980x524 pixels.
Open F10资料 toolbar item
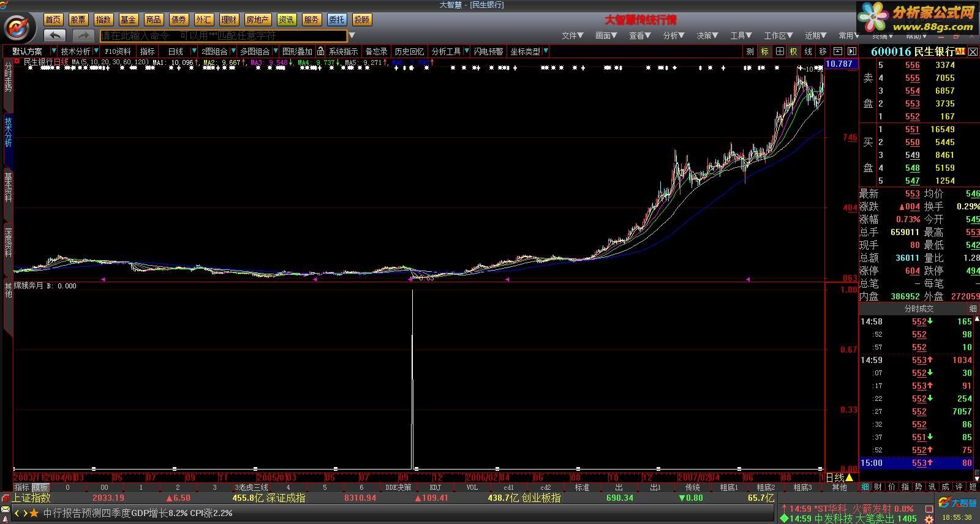(x=118, y=51)
